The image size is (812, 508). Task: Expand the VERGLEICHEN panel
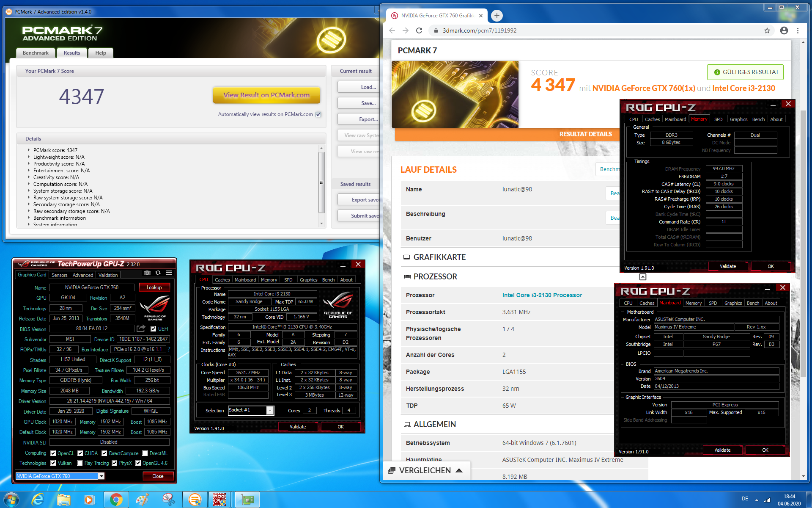pyautogui.click(x=426, y=470)
